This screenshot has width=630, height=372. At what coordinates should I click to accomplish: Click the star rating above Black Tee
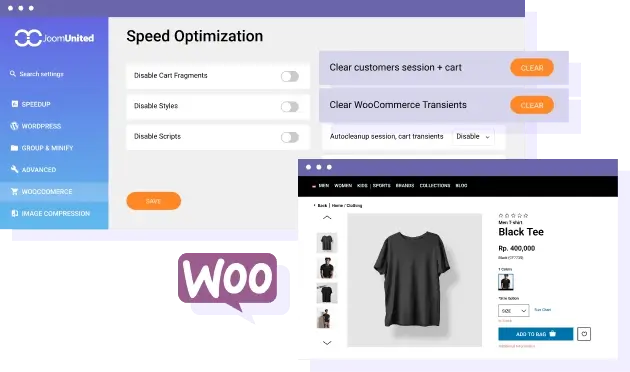pyautogui.click(x=513, y=216)
